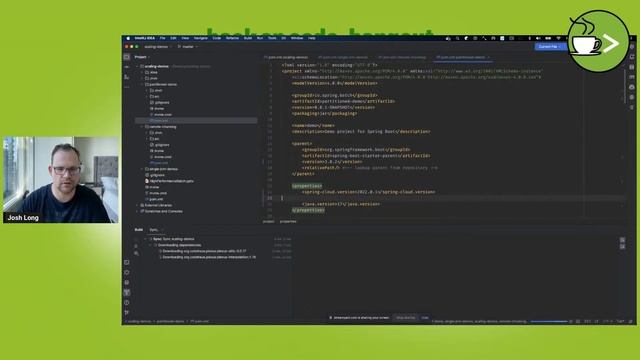Image resolution: width=640 pixels, height=360 pixels.
Task: Collapse the scaling-demos root node
Action: [138, 66]
